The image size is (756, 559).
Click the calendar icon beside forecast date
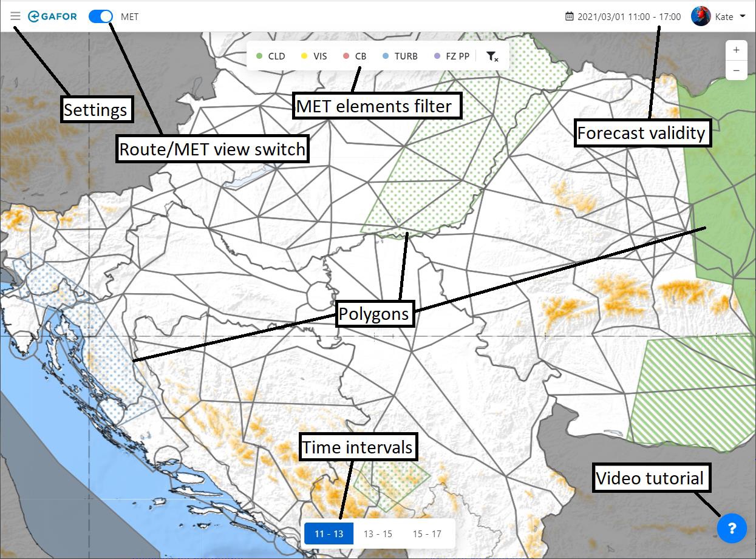(x=569, y=16)
